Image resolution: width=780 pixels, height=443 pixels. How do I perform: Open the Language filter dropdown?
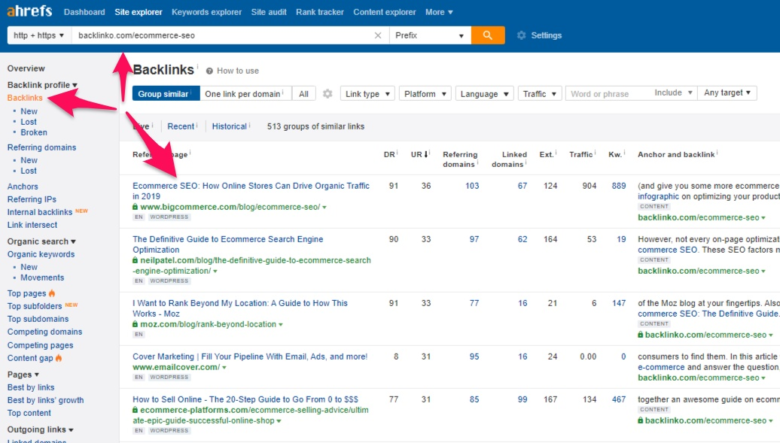pyautogui.click(x=484, y=93)
